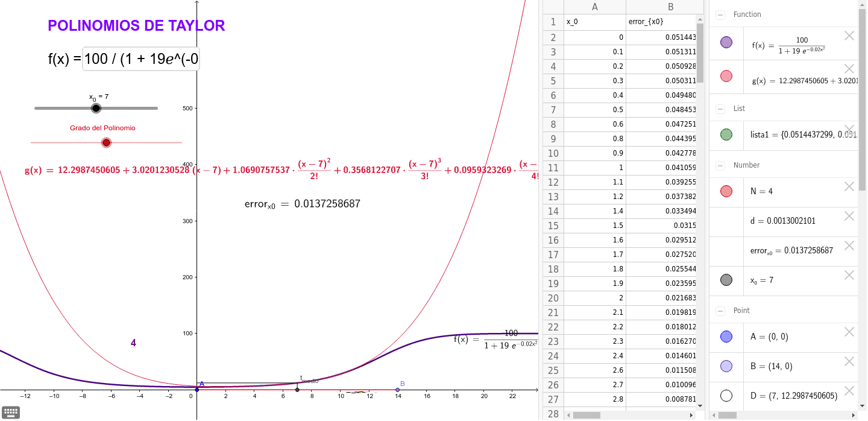Click algebra view vertical scrollbar
The height and width of the screenshot is (421, 868).
click(862, 100)
